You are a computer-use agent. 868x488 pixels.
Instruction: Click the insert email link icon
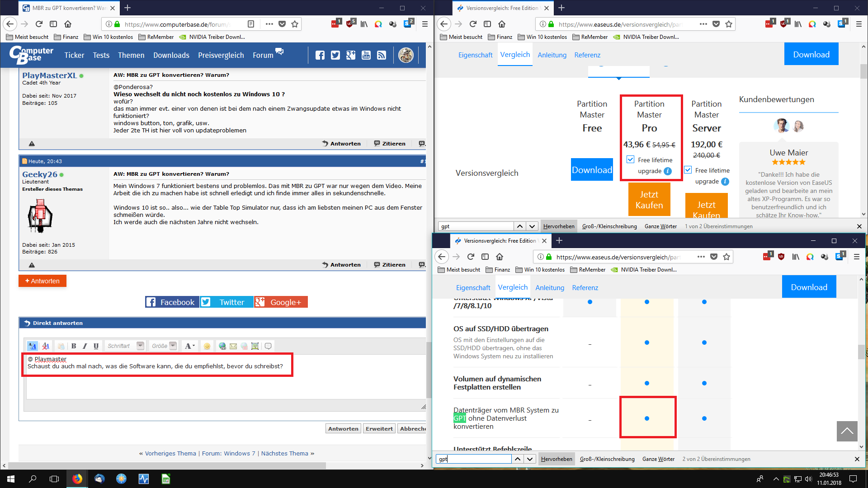pyautogui.click(x=233, y=346)
